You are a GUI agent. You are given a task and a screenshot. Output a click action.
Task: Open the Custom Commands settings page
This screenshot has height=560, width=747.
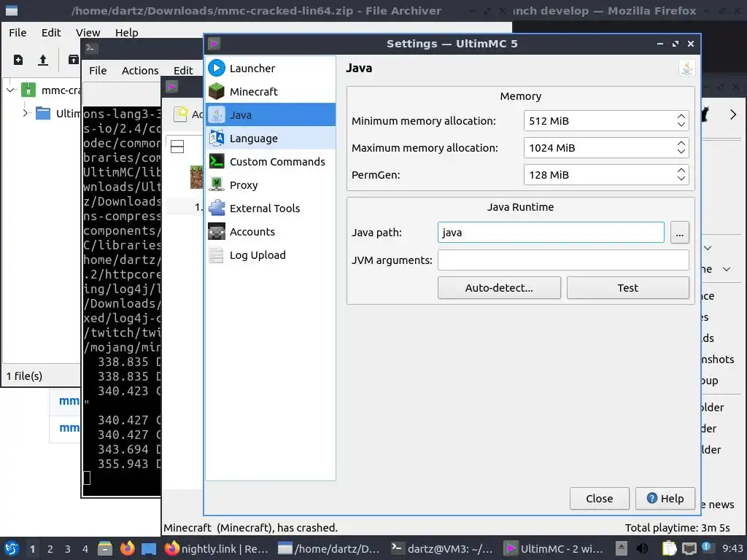coord(270,161)
